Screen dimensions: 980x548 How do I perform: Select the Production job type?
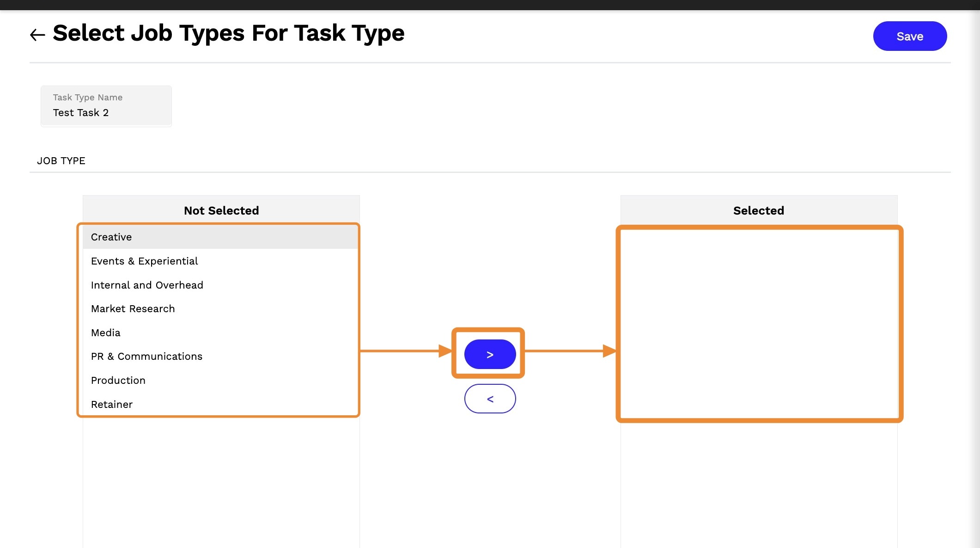click(118, 380)
